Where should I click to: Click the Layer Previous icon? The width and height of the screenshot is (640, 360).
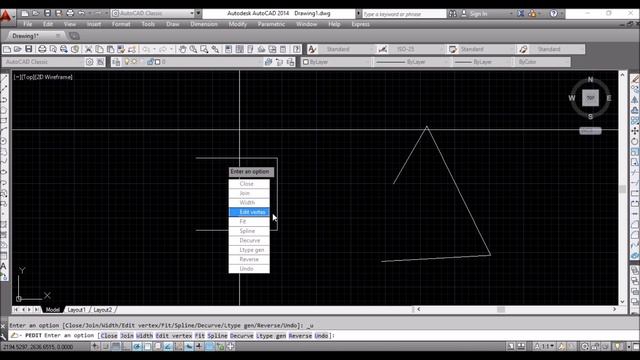[x=279, y=62]
